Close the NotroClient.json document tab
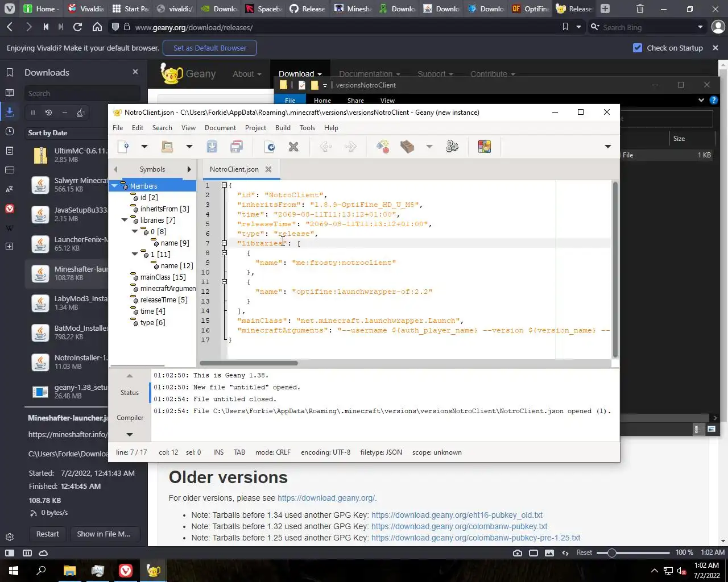Image resolution: width=728 pixels, height=582 pixels. [268, 169]
